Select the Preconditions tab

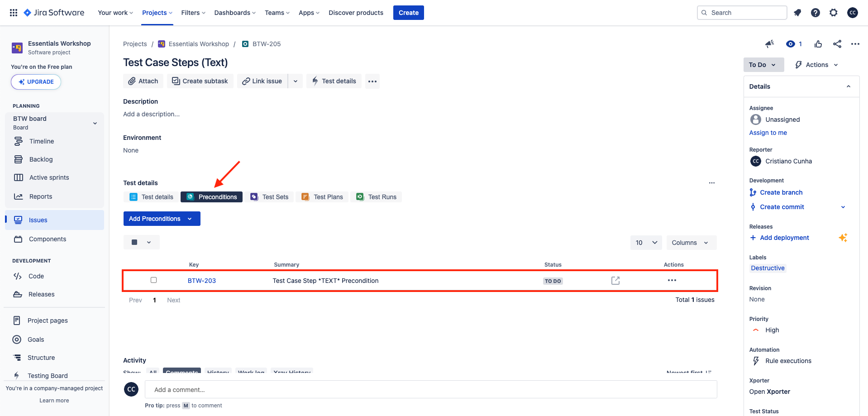[x=211, y=197]
